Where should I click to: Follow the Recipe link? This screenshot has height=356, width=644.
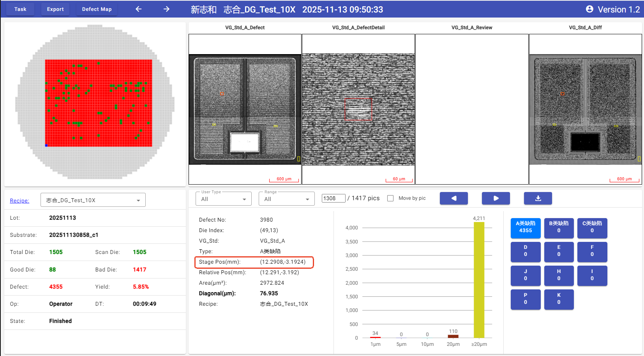19,201
